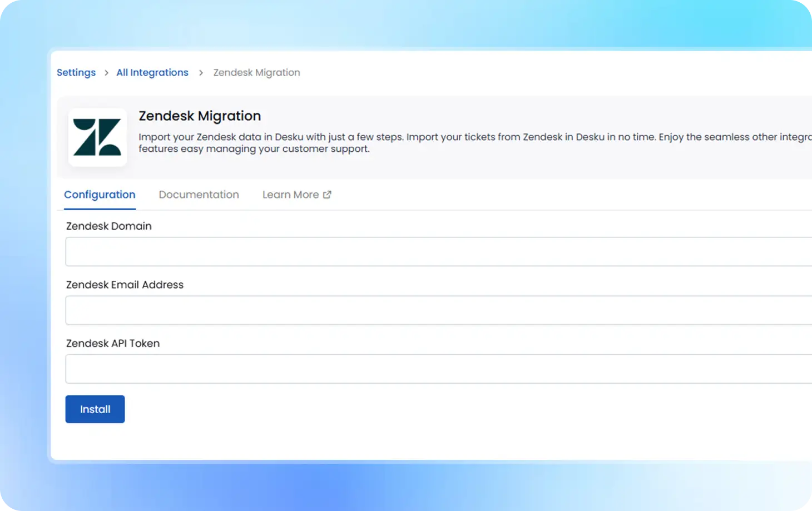Click the Install button
The height and width of the screenshot is (511, 812).
tap(95, 409)
